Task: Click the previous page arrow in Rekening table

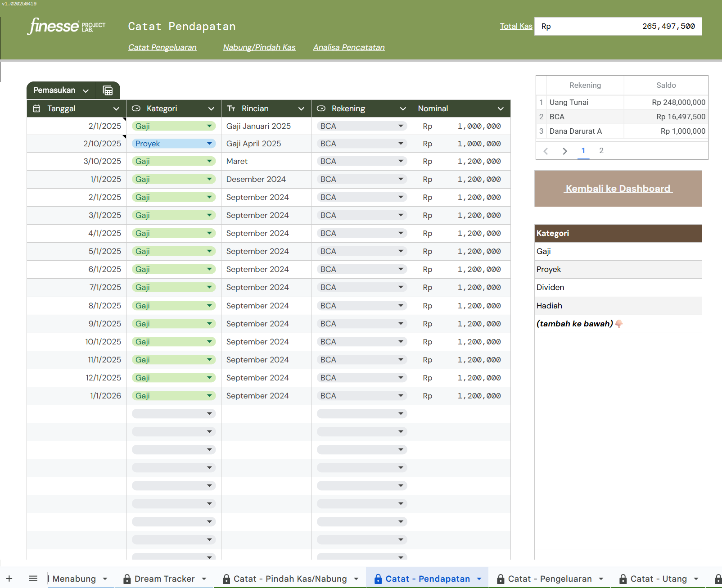Action: point(546,151)
